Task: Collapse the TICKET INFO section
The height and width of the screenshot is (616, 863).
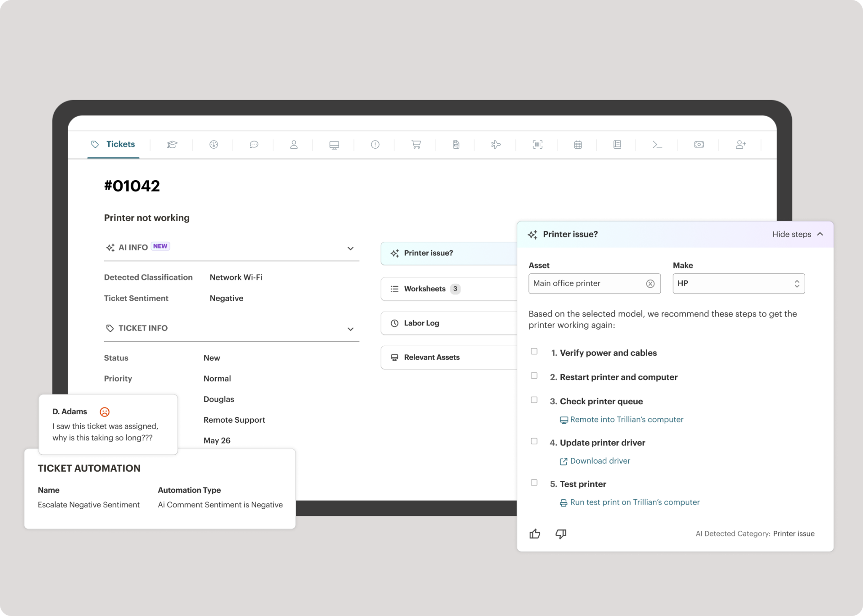Action: (350, 329)
